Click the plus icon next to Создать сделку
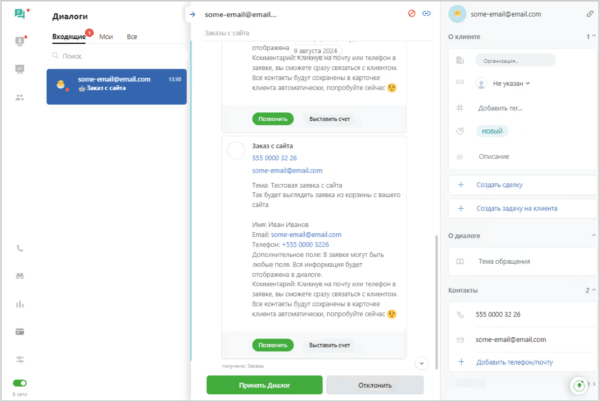The image size is (600, 402). (x=461, y=185)
